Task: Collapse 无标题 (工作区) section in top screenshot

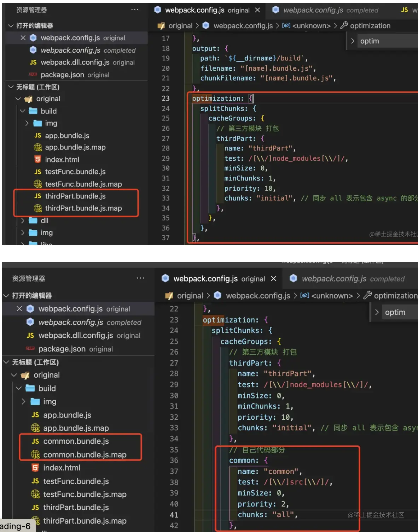Action: 11,87
